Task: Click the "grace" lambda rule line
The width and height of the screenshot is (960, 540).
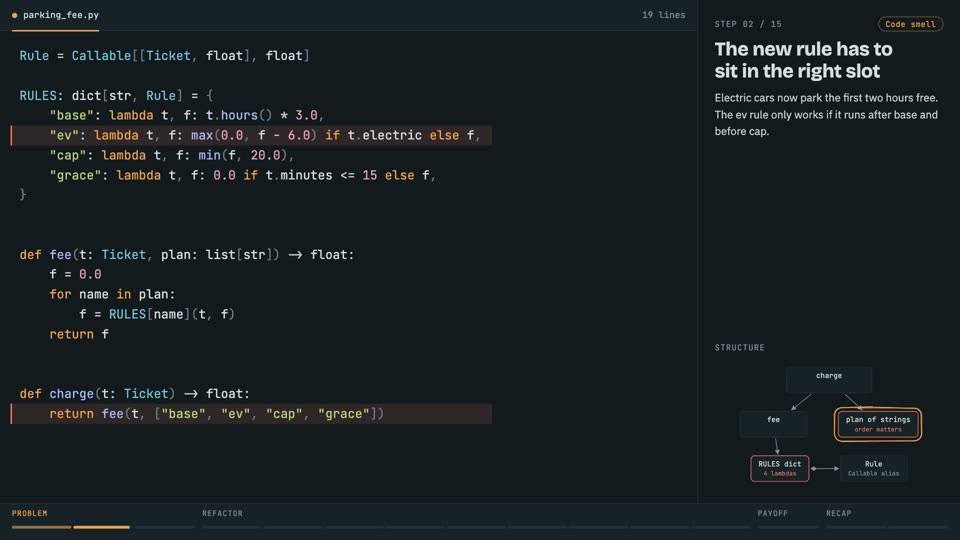Action: coord(243,176)
